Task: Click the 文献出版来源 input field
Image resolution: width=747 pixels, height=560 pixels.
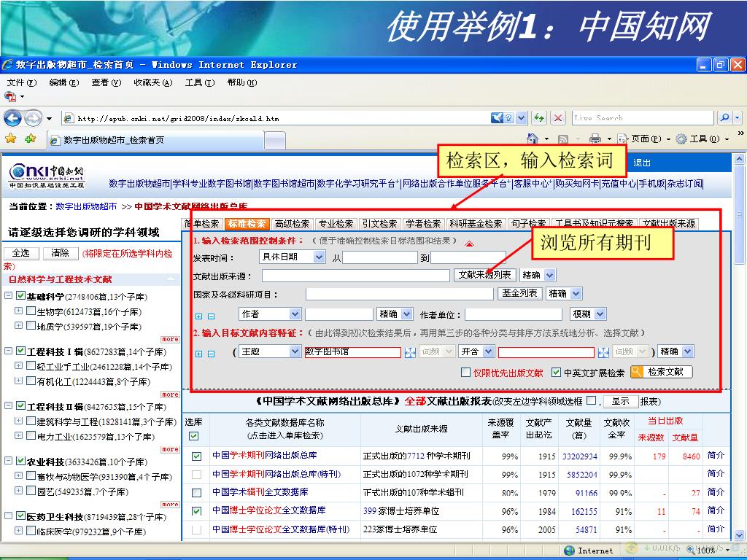Action: click(355, 275)
